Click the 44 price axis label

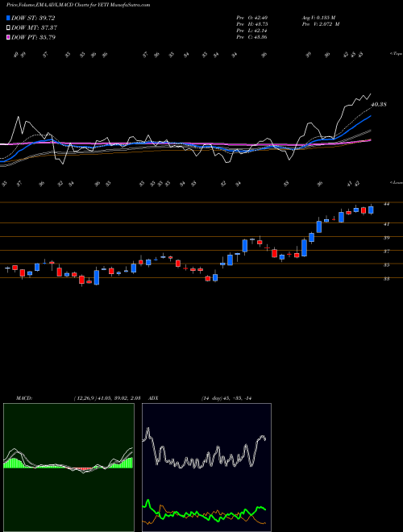click(386, 204)
